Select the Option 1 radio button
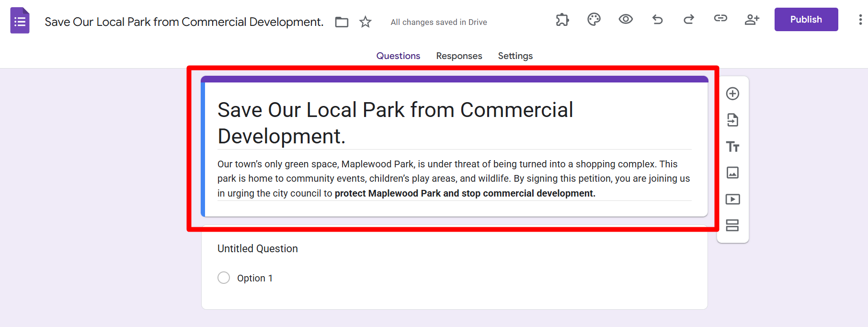868x327 pixels. [x=224, y=278]
